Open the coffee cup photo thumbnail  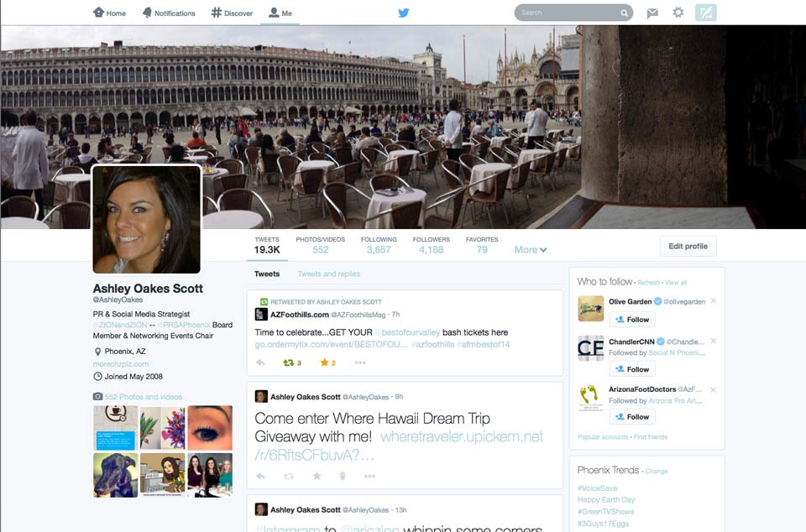tap(116, 428)
